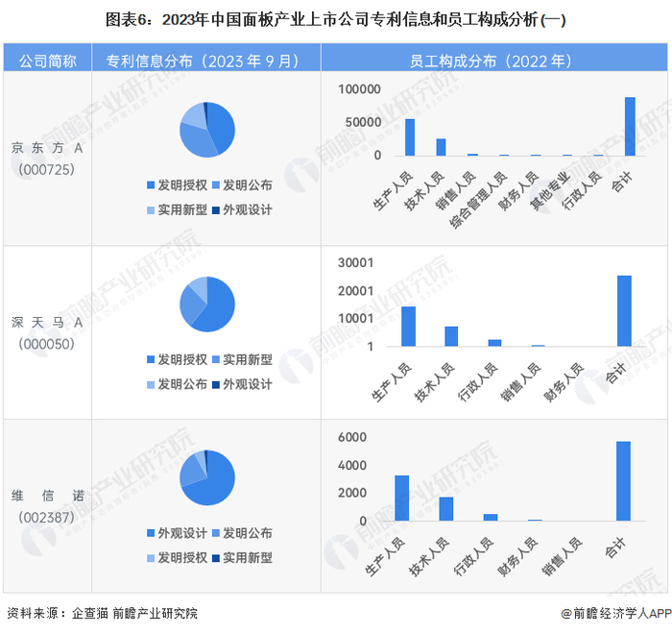Click the 生产人员 bar in 维信诺 chart
672x633 pixels.
click(402, 498)
